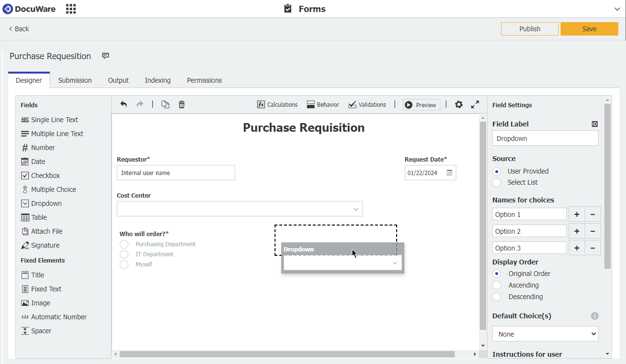This screenshot has height=364, width=626.
Task: Duplicate the selected field using the copy icon
Action: click(165, 104)
